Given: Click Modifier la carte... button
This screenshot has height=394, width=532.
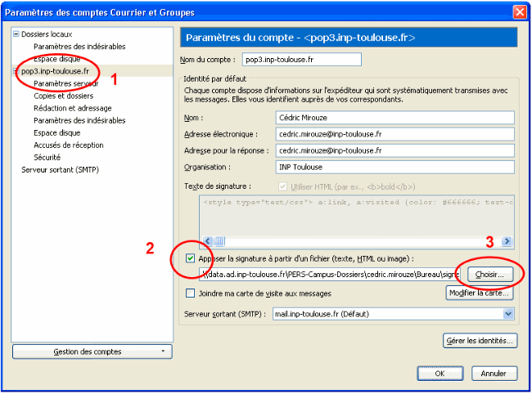Looking at the screenshot, I should pos(480,293).
